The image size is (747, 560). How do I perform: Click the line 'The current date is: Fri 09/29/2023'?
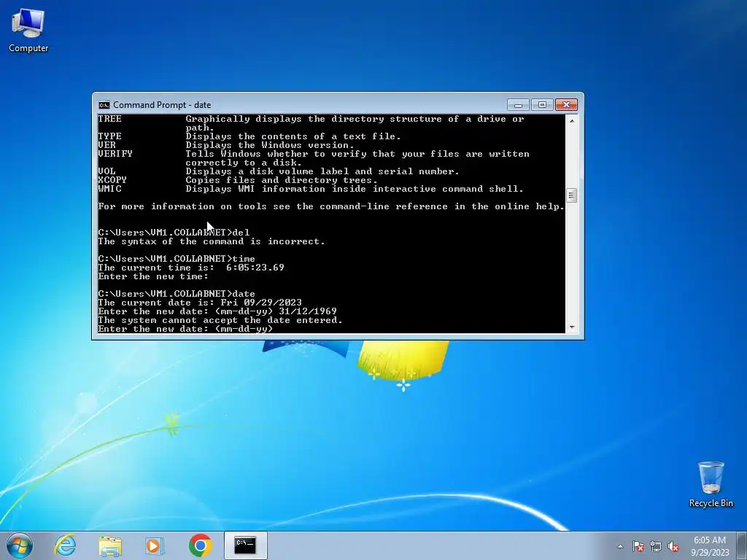click(200, 303)
